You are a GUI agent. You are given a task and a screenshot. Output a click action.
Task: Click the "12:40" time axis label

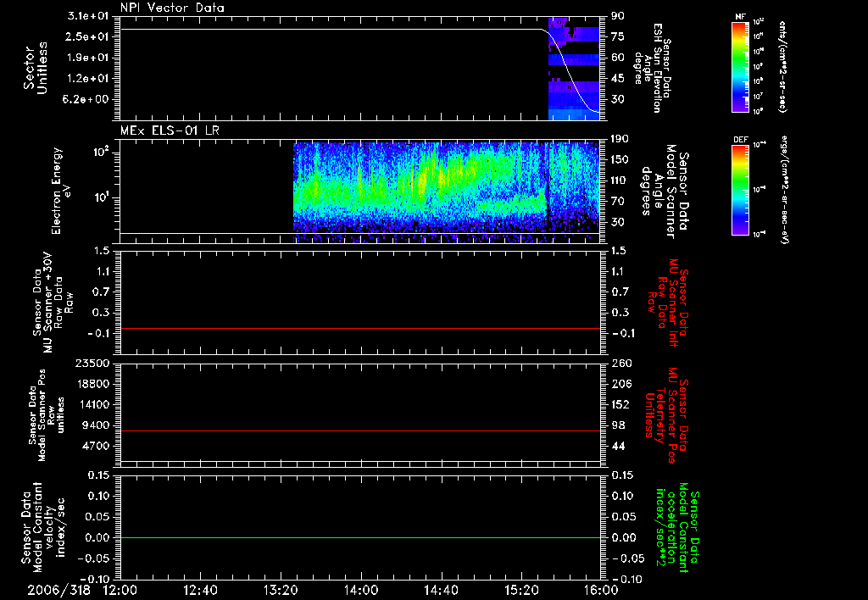[x=200, y=591]
